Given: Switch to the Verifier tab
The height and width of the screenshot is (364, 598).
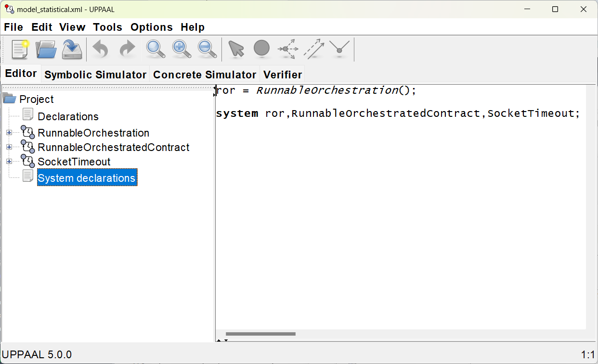Looking at the screenshot, I should pyautogui.click(x=283, y=75).
